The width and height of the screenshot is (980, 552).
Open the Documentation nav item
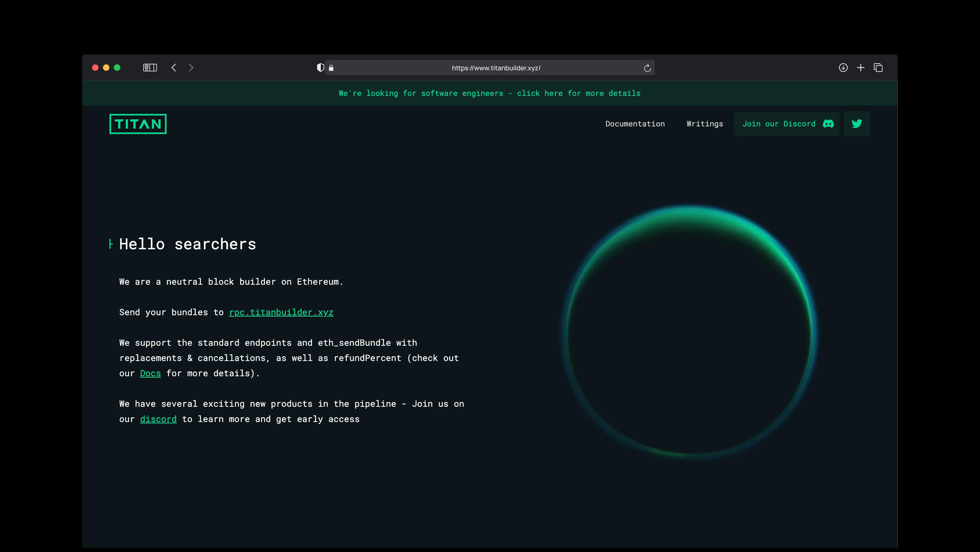coord(635,124)
